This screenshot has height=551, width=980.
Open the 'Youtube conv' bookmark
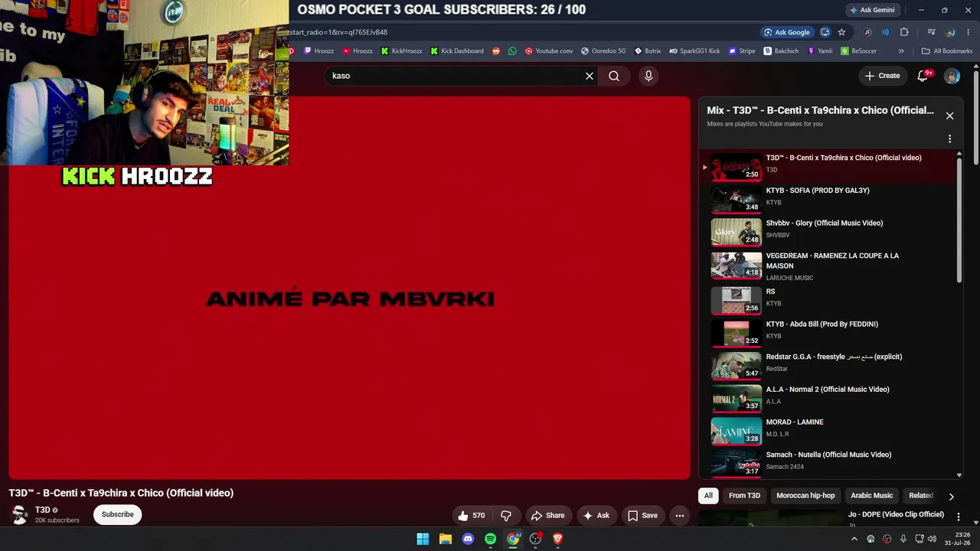(x=548, y=51)
